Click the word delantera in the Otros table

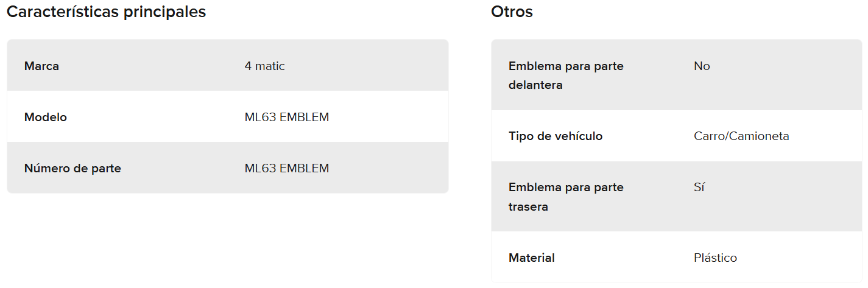(535, 85)
